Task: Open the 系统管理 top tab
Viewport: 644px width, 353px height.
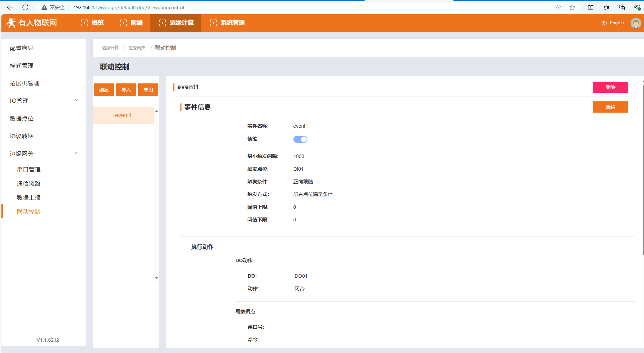Action: point(227,23)
